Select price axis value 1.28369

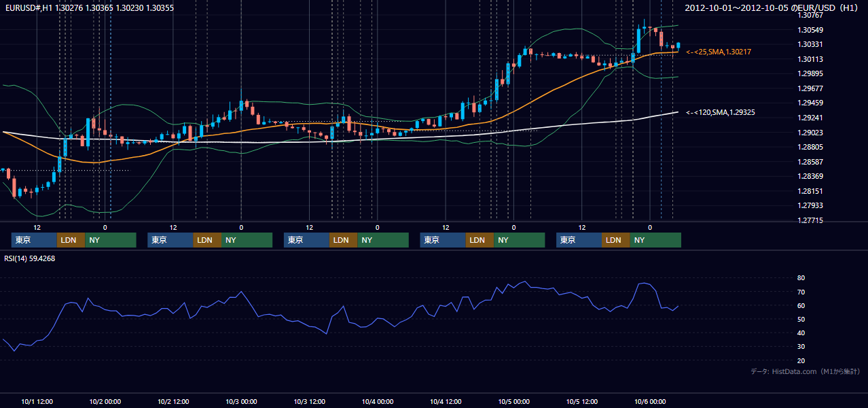click(x=810, y=176)
